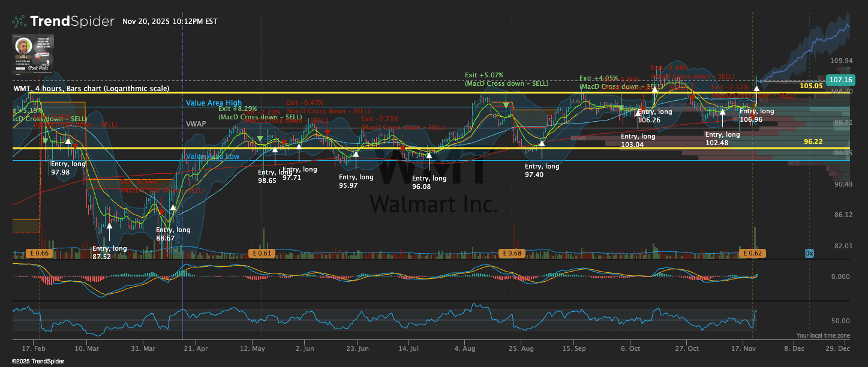Click the VWAP line label
868x367 pixels.
[196, 124]
